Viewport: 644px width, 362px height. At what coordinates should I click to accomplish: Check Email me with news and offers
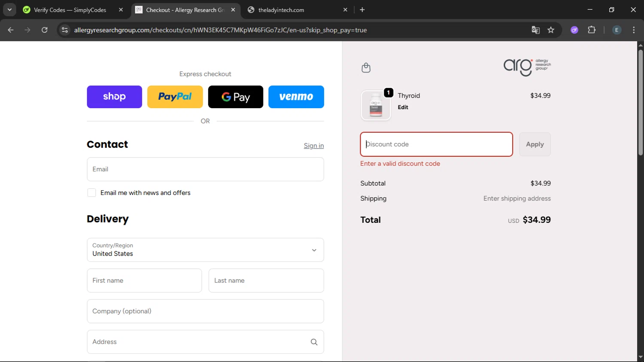point(91,193)
